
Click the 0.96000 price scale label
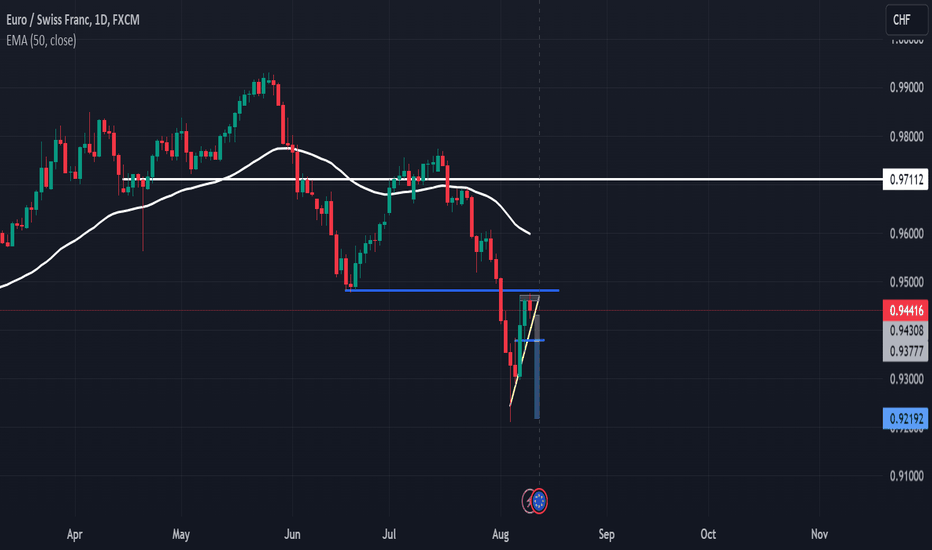tap(906, 233)
